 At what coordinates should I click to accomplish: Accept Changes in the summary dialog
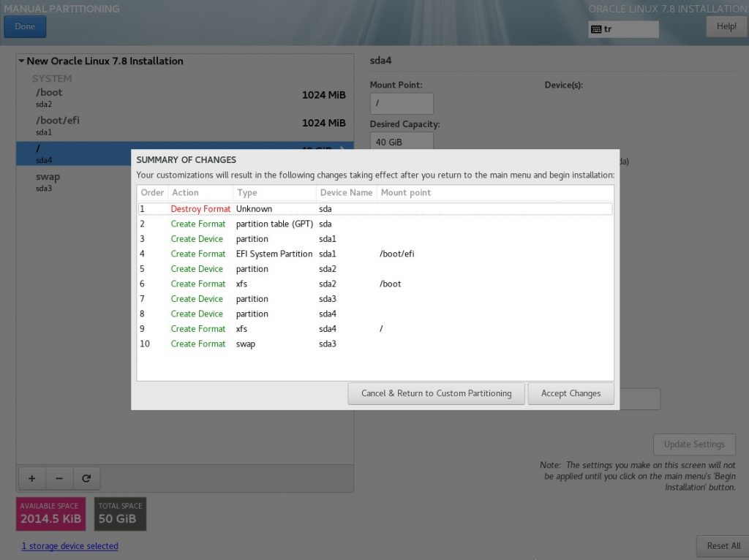[571, 393]
